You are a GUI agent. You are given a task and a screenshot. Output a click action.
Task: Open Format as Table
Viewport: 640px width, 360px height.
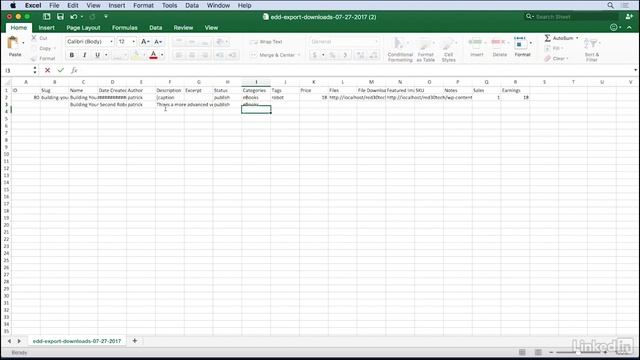click(425, 49)
